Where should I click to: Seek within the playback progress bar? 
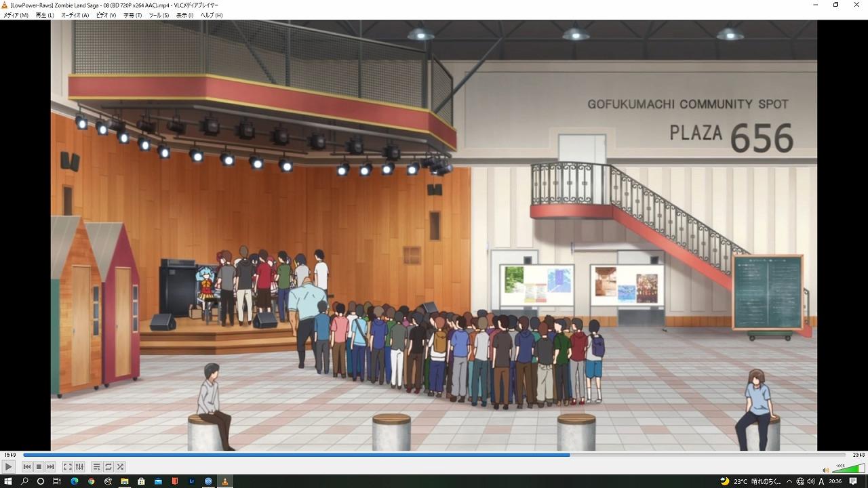[434, 455]
